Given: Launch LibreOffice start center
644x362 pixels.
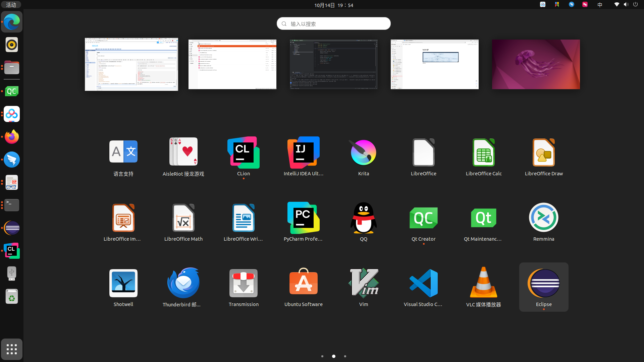Looking at the screenshot, I should 424,156.
